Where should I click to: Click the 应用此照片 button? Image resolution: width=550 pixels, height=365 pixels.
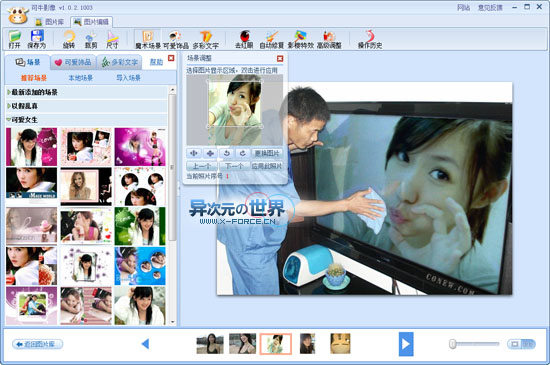[x=267, y=166]
